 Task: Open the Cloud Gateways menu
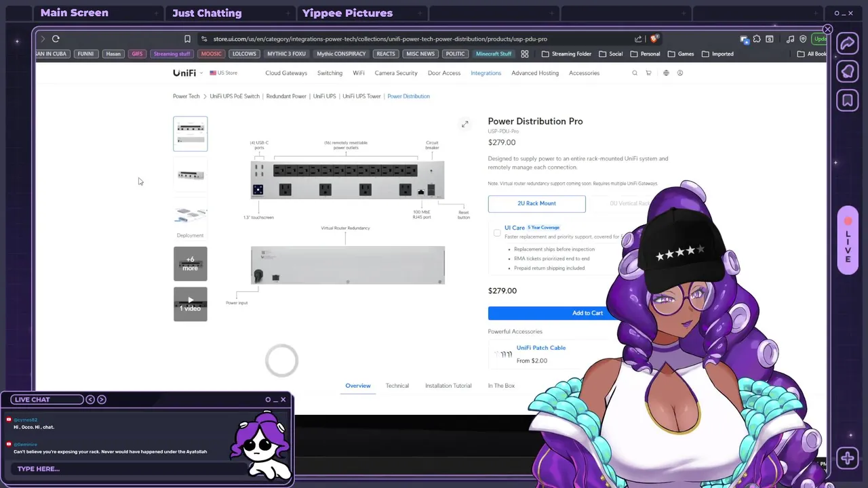click(x=286, y=73)
